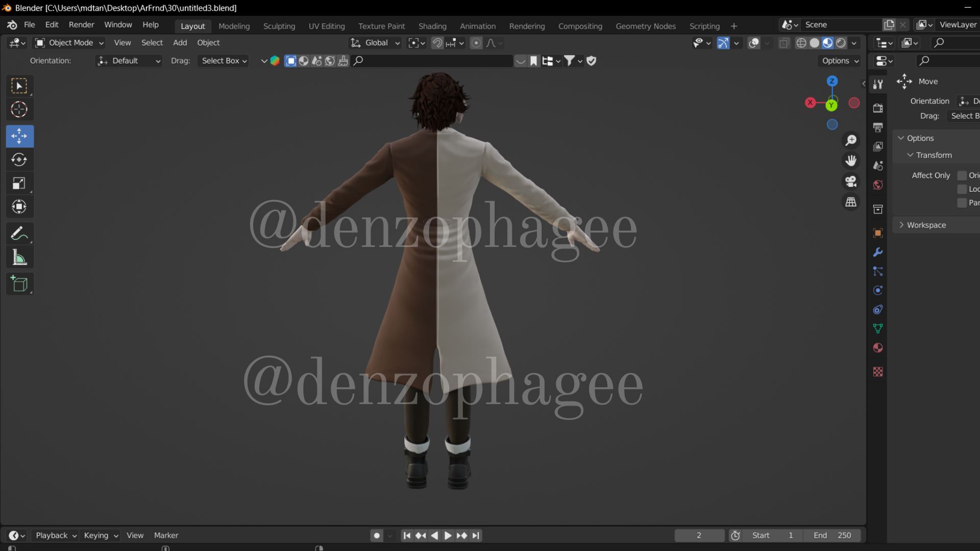Open Render properties tab

coord(878,108)
